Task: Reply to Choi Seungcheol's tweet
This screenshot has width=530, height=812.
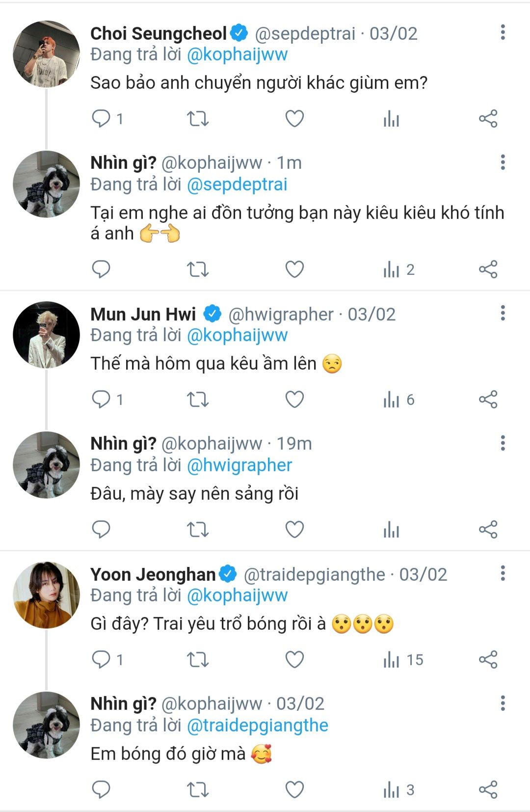Action: click(102, 119)
